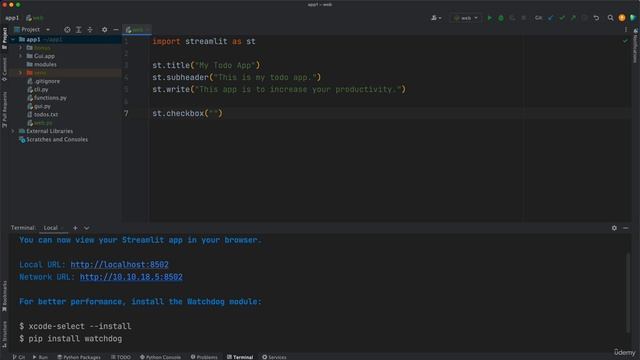Add a new terminal session with plus
Image resolution: width=640 pixels, height=360 pixels.
[75, 228]
